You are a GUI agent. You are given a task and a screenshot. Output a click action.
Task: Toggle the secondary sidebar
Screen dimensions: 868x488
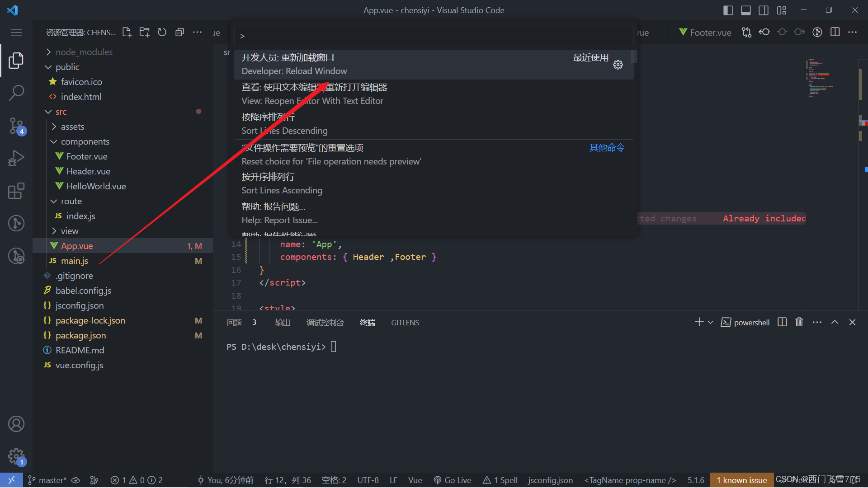click(764, 9)
